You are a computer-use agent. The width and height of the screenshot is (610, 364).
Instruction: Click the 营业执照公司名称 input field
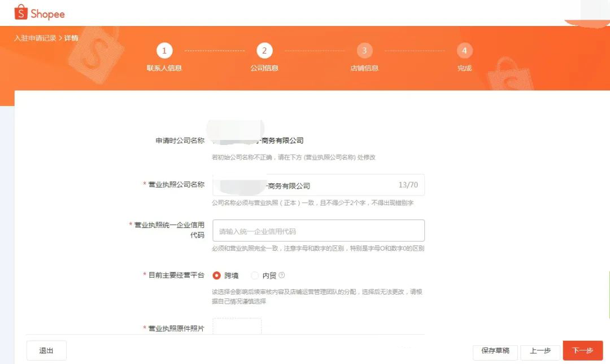coord(318,185)
